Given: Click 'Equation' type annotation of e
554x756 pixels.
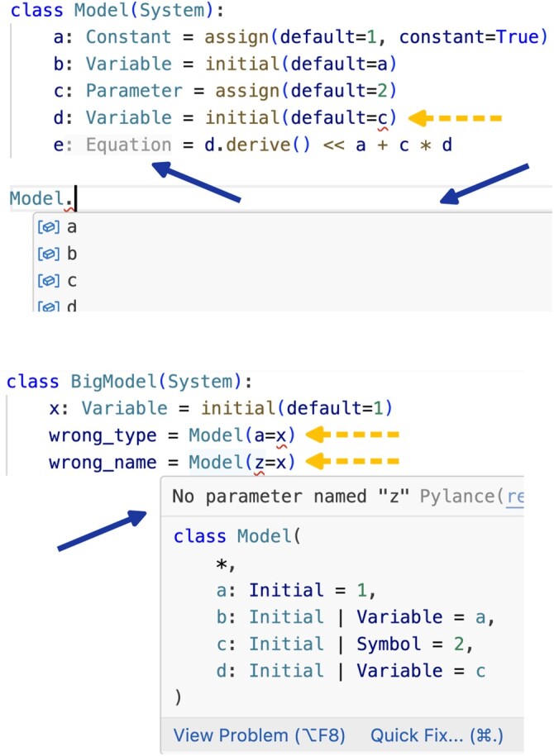Looking at the screenshot, I should (x=128, y=145).
